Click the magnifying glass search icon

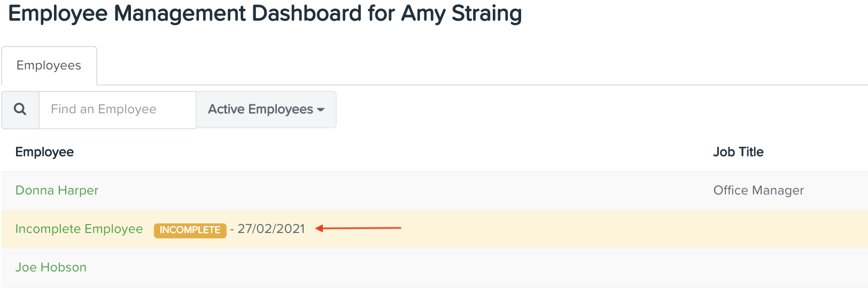click(x=20, y=110)
